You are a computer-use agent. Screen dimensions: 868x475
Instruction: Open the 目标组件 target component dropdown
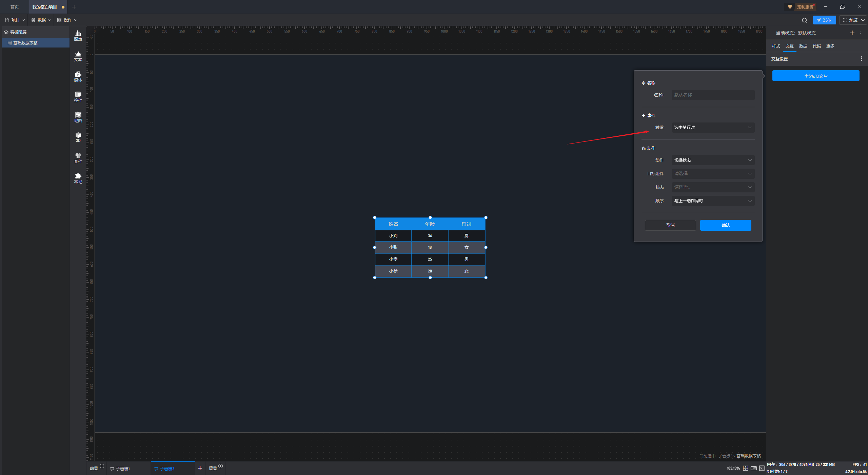pos(713,174)
